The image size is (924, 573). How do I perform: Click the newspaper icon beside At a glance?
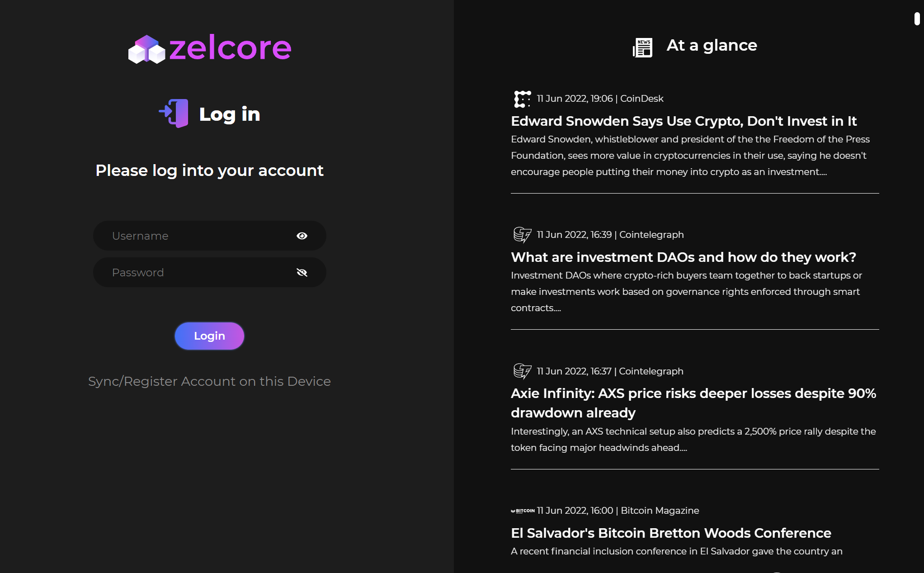(x=642, y=47)
